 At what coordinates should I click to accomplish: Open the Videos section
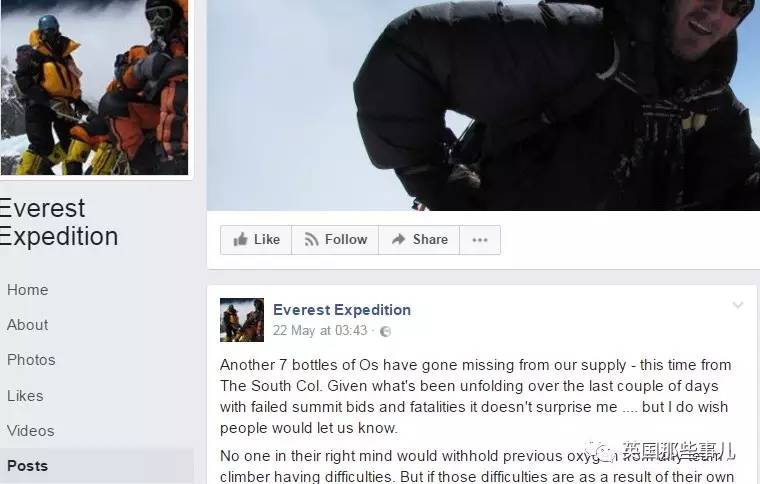tap(31, 431)
